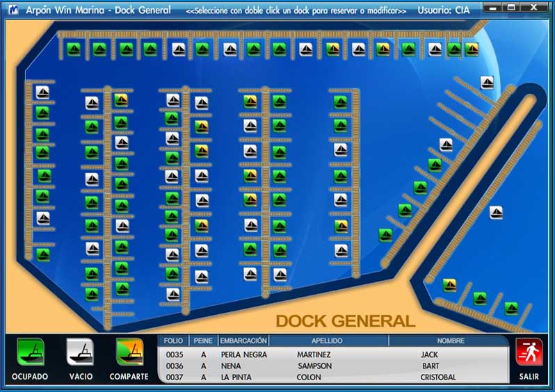The image size is (555, 392).
Task: Select the first vacant slip in the top row from left
Action: coord(179,49)
